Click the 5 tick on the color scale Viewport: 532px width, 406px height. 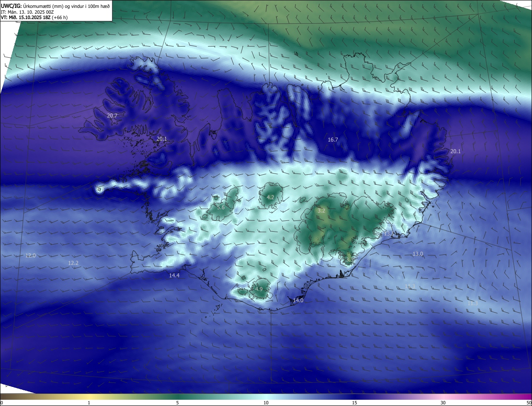coord(177,403)
